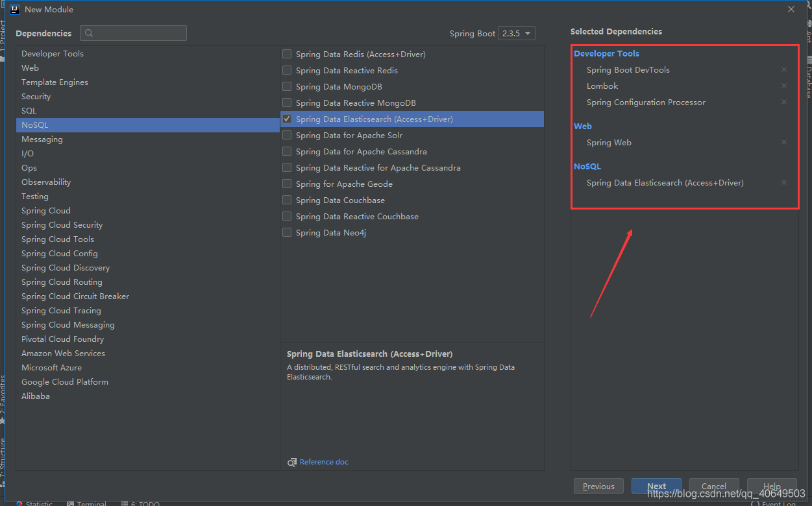The width and height of the screenshot is (812, 506).
Task: Enable Spring Data for Apache Solr
Action: (x=287, y=135)
